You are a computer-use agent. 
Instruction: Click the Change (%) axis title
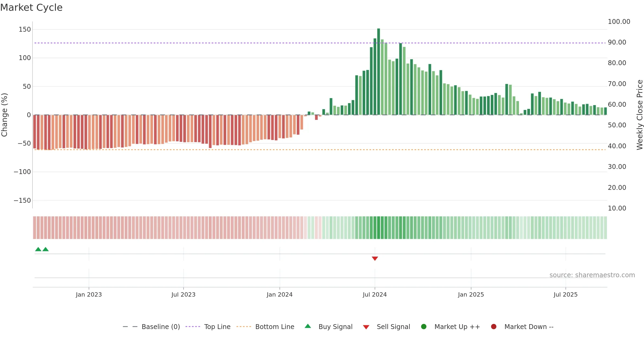(x=4, y=115)
